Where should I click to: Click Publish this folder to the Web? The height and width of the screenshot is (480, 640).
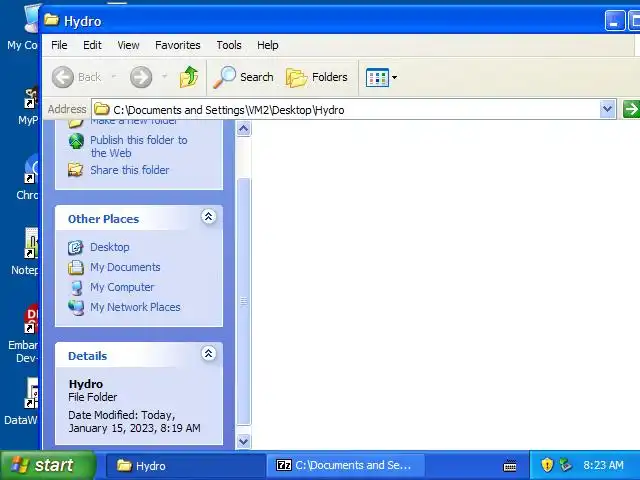tap(139, 147)
